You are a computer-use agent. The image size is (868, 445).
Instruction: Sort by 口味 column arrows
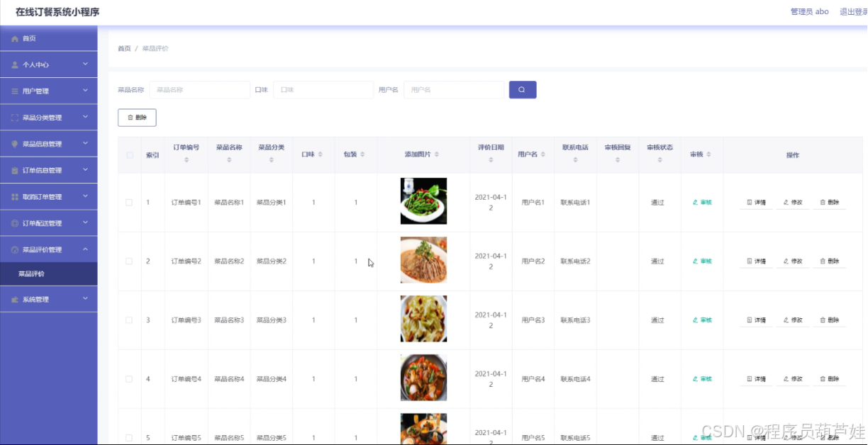point(320,154)
